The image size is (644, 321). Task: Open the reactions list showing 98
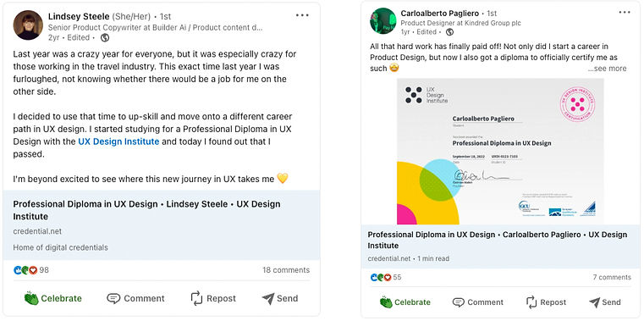tap(30, 270)
